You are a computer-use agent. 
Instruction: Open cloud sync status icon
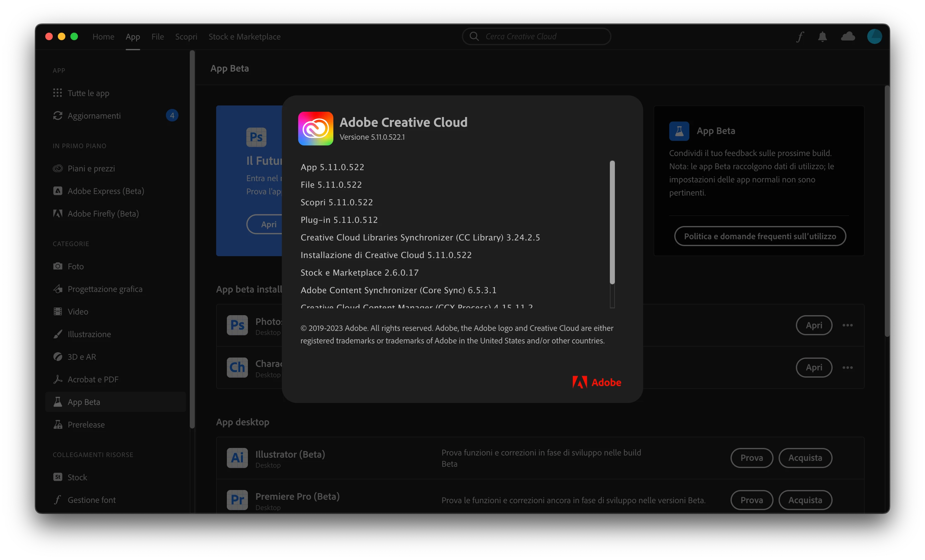click(848, 37)
